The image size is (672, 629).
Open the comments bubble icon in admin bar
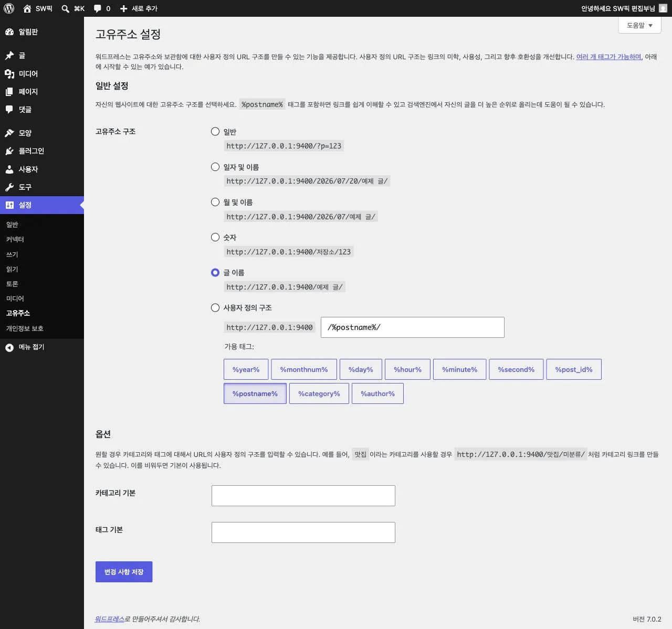tap(98, 8)
